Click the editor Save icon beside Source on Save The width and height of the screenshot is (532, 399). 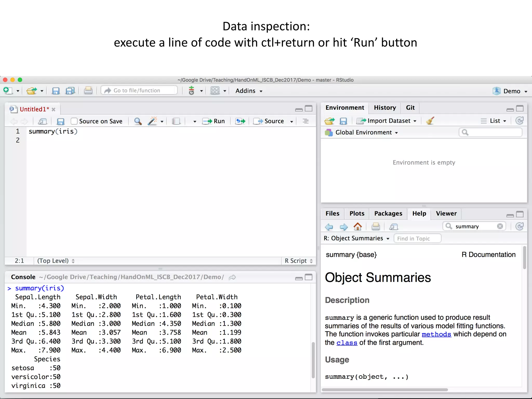click(61, 121)
